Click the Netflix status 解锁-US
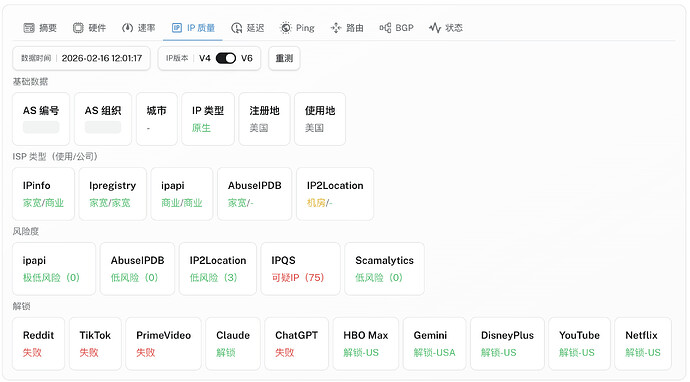Viewport: 690px width, 382px height. pos(643,353)
